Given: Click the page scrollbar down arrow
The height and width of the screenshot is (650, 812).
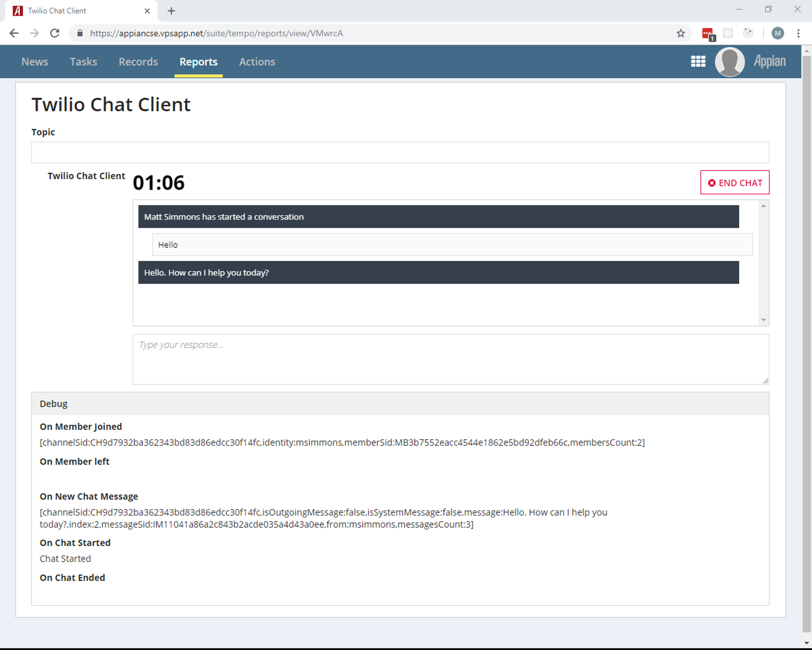Looking at the screenshot, I should [806, 643].
